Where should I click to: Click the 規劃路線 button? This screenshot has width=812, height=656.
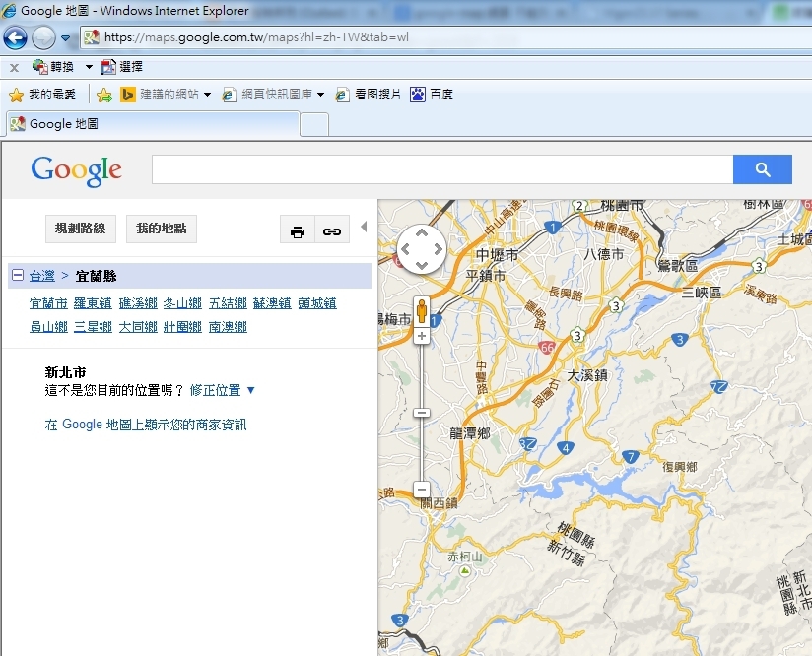(81, 229)
